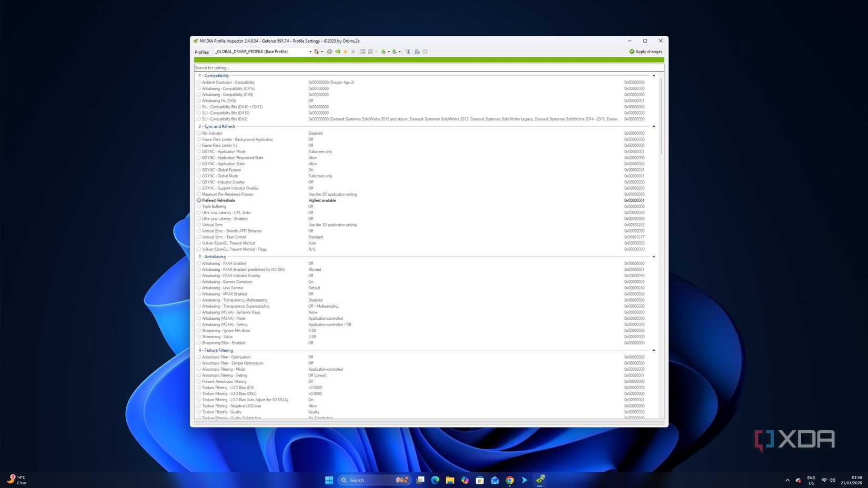This screenshot has height=488, width=868.
Task: Select the Prefered Refreshrate setting radio icon
Action: tap(199, 200)
